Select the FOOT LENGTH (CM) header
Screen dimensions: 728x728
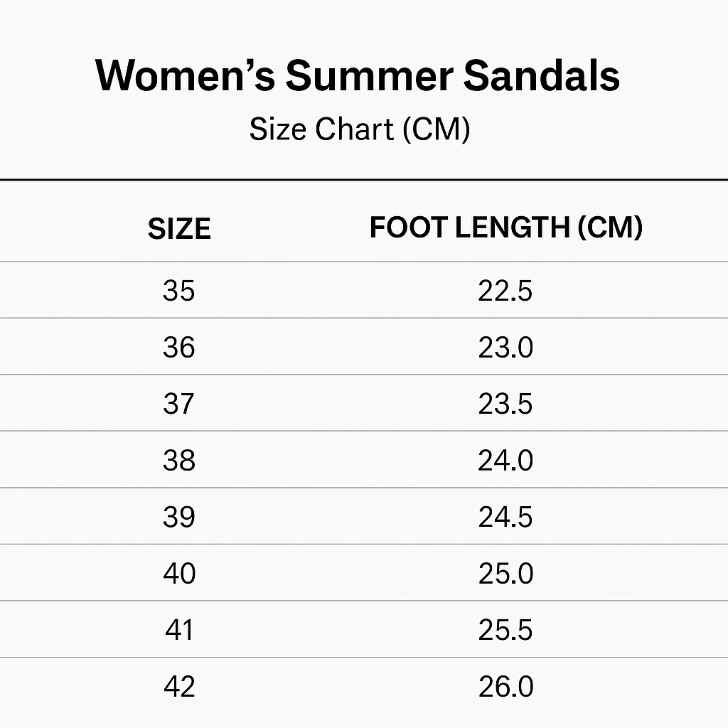(505, 227)
